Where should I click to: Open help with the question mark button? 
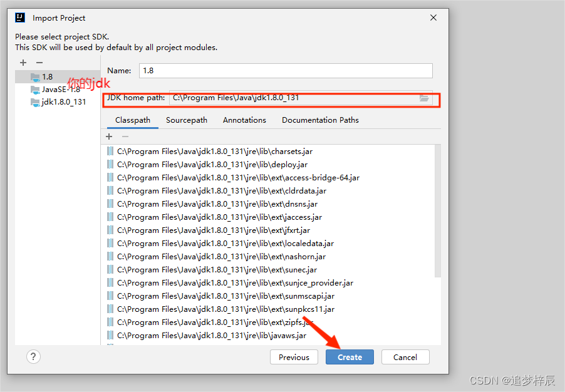click(33, 357)
